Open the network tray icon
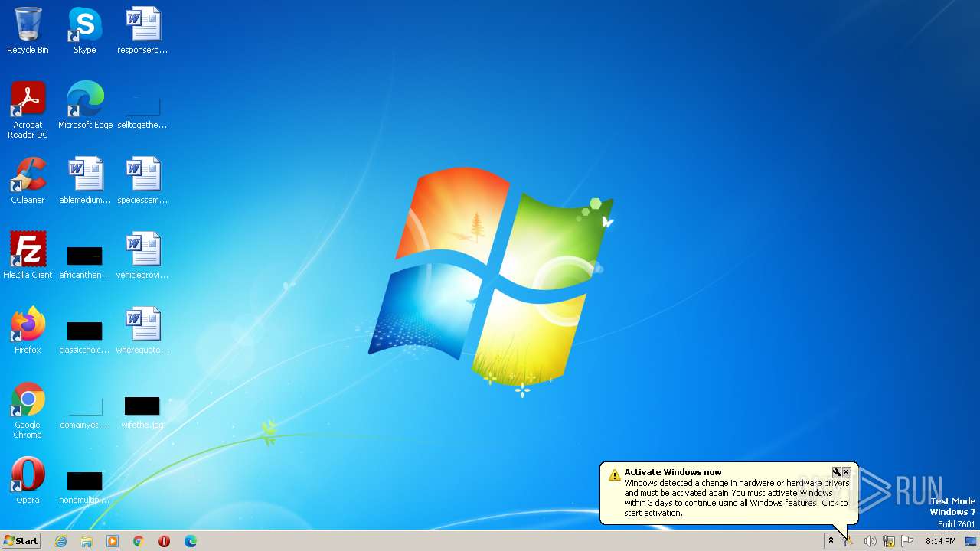Viewport: 980px width, 551px height. pos(889,541)
